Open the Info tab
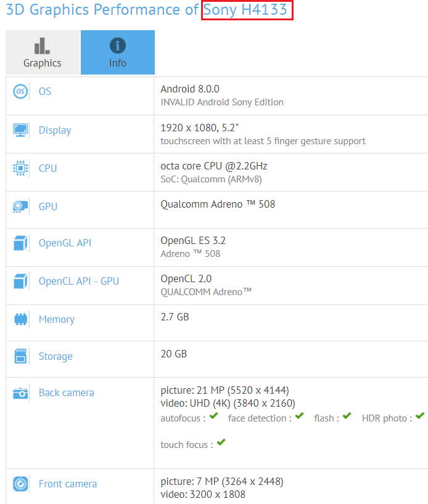Viewport: 428px width, 504px height. point(118,52)
